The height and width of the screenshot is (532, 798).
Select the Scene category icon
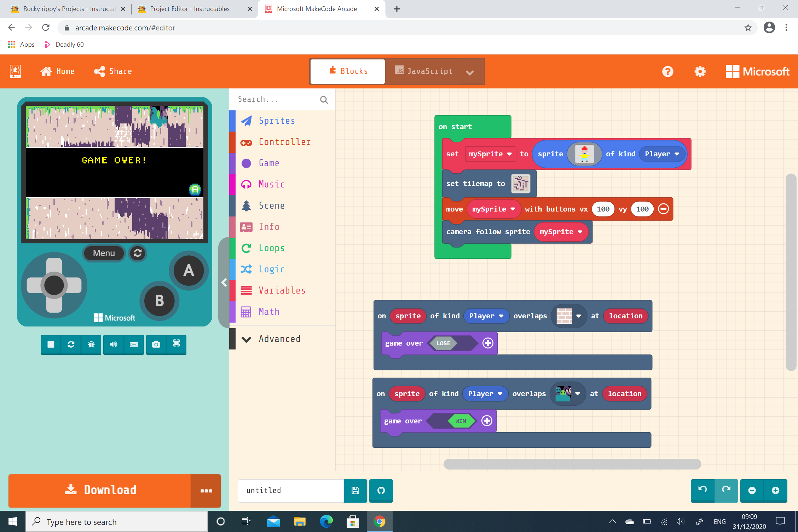click(247, 206)
